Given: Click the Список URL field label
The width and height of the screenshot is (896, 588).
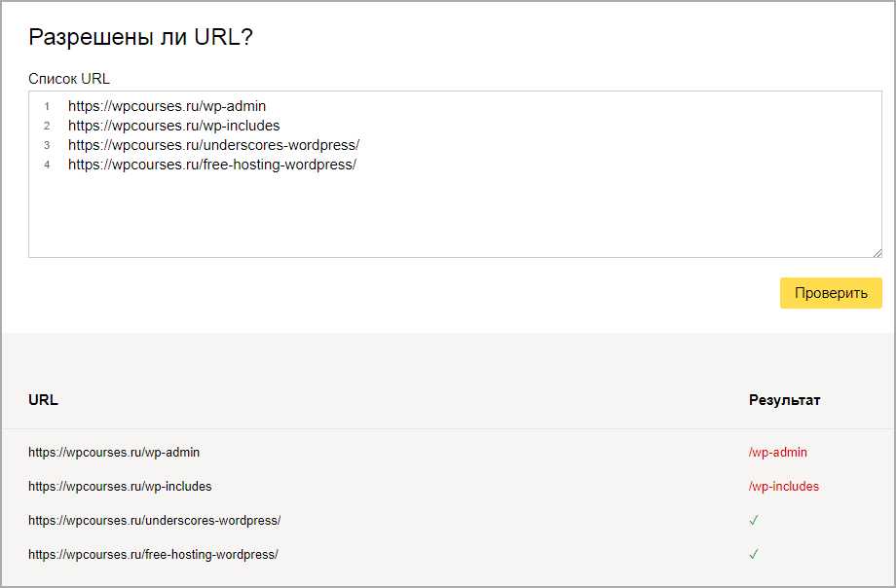Looking at the screenshot, I should point(69,78).
